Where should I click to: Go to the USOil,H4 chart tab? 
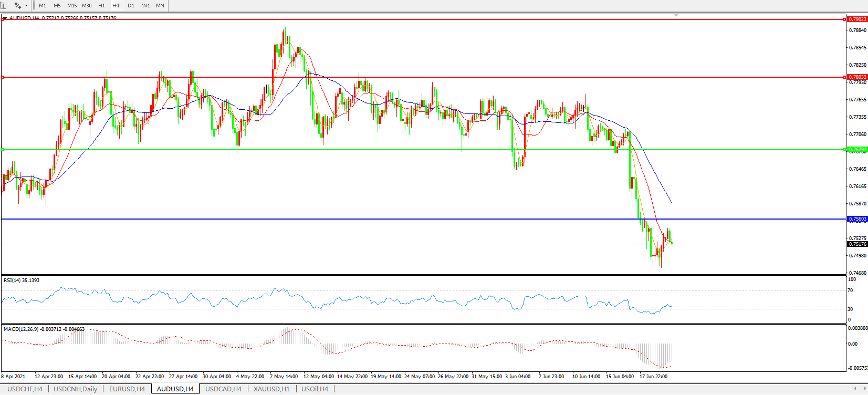tap(315, 389)
